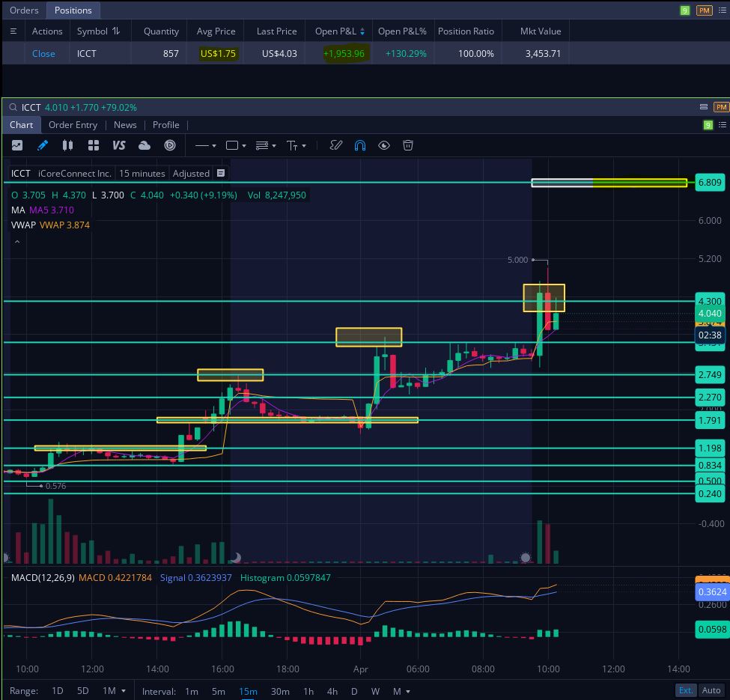This screenshot has width=730, height=700.
Task: Select the blue pencil drawing tool
Action: coord(43,146)
